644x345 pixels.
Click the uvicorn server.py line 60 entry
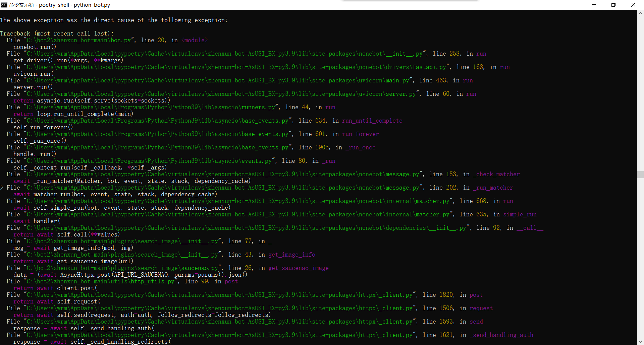(241, 94)
